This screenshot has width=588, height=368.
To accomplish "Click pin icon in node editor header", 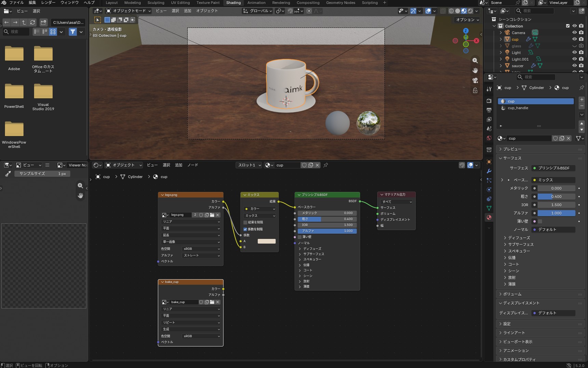I will [326, 165].
